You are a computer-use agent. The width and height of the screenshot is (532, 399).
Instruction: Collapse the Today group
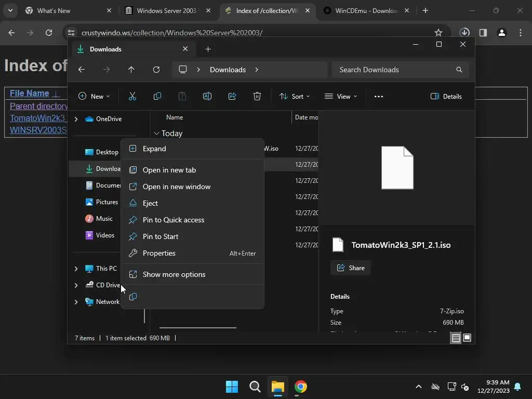tap(156, 134)
